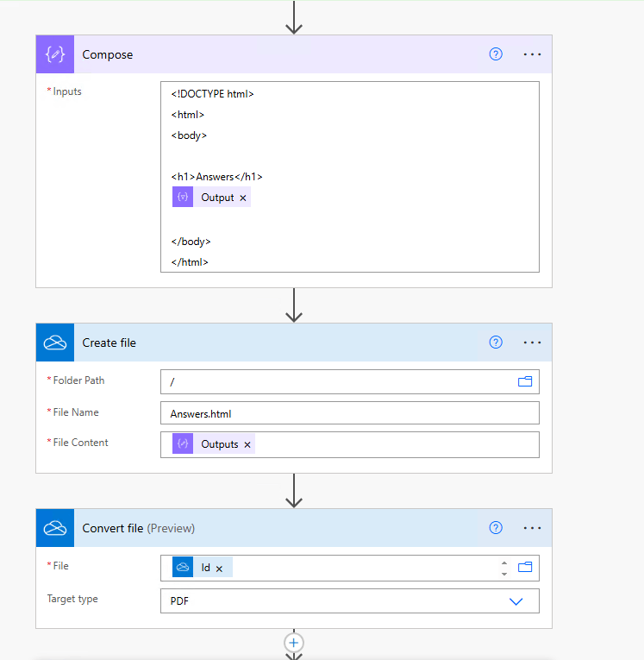Open help for Compose action

click(496, 54)
